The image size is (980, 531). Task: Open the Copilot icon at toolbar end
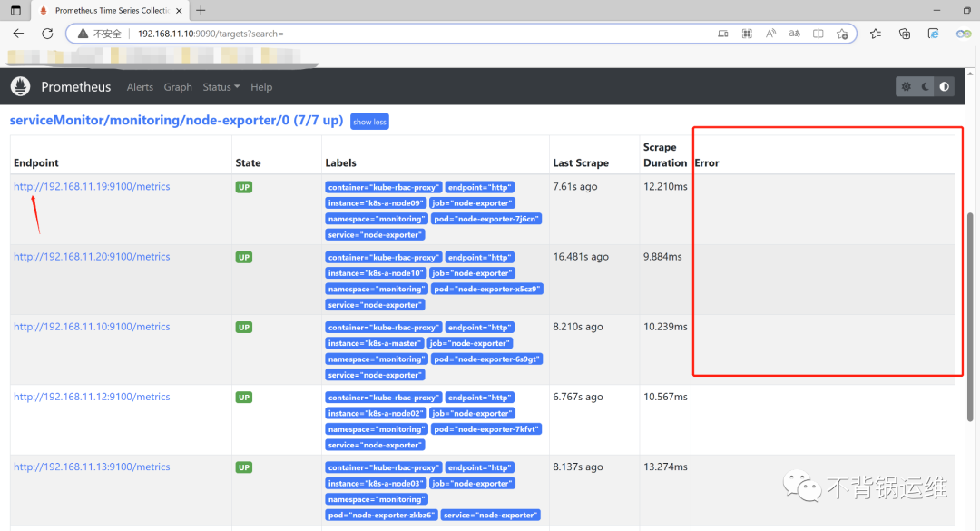tap(963, 34)
